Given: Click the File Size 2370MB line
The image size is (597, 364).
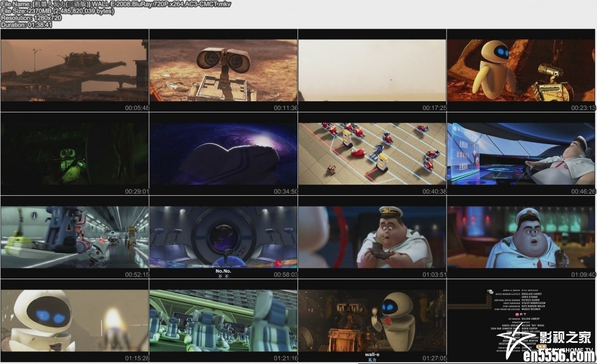Looking at the screenshot, I should 58,11.
